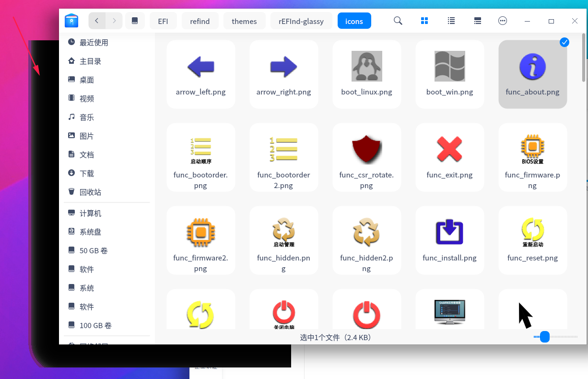588x379 pixels.
Task: Select boot_win.png file
Action: point(449,74)
